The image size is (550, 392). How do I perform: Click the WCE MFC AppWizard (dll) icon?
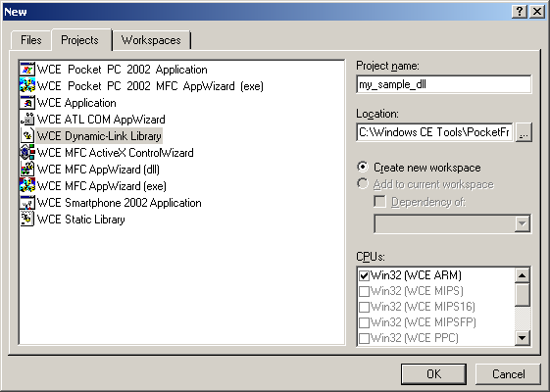point(27,170)
